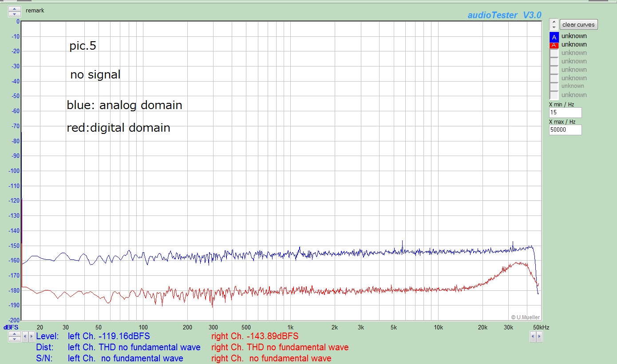
Task: Click the down arrow beside clear curves
Action: pos(554,27)
